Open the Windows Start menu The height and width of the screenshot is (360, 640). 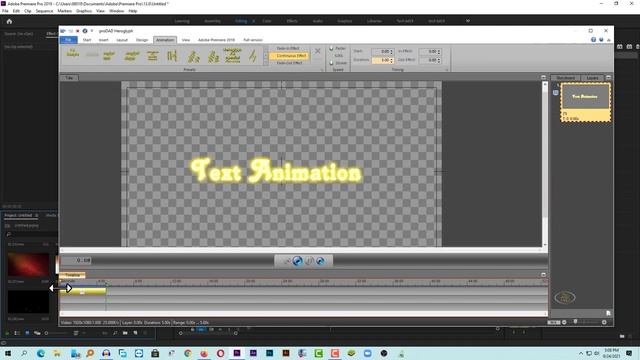[7, 353]
